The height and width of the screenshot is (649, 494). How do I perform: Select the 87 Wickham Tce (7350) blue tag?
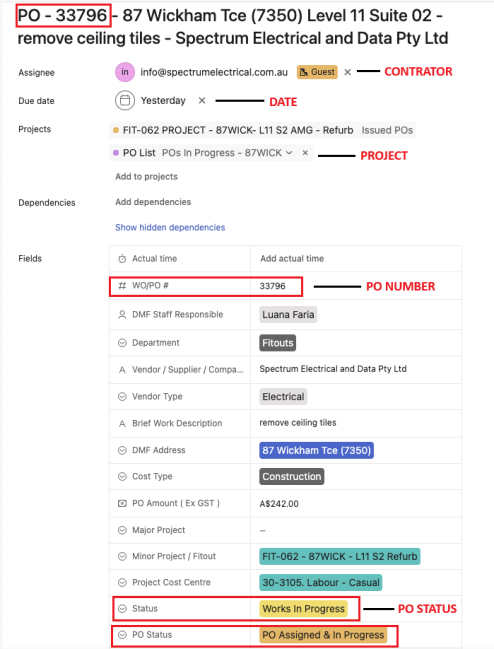[x=317, y=450]
